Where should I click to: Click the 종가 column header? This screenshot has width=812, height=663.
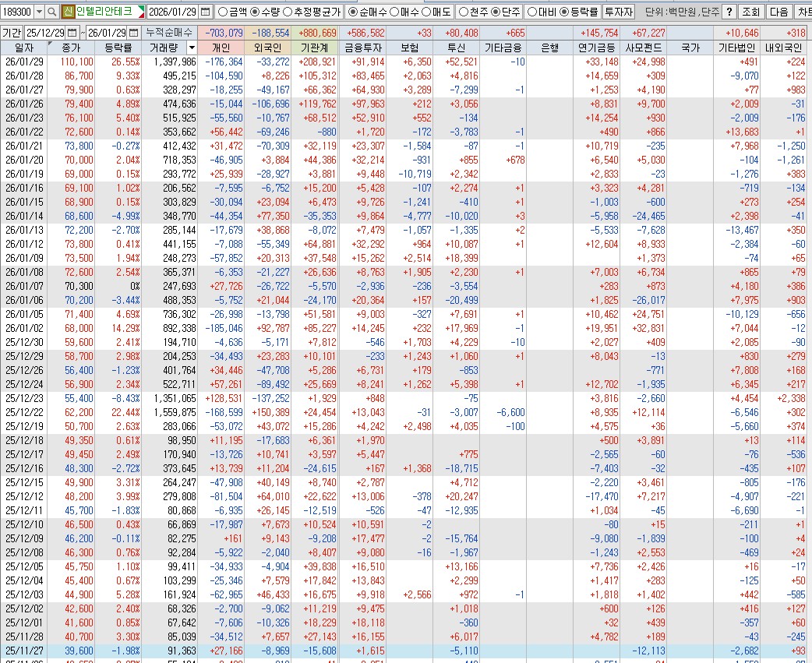coord(71,48)
